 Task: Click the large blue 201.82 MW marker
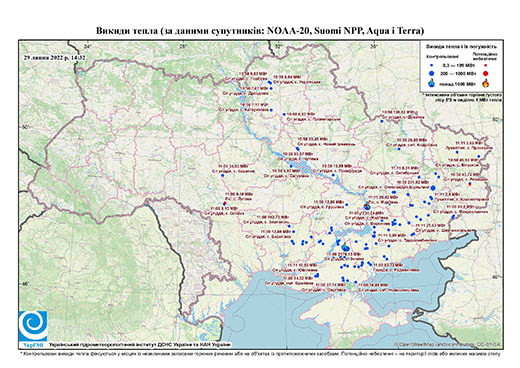[x=433, y=188]
